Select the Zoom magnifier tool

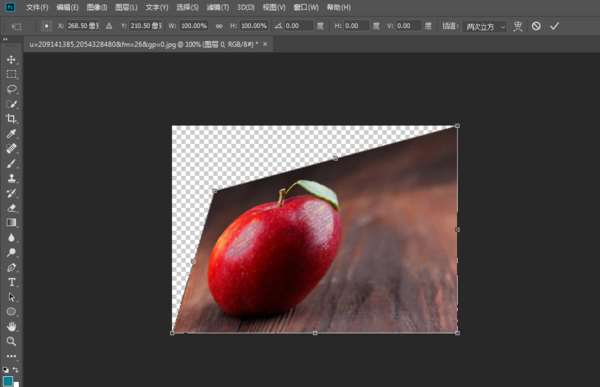(x=11, y=341)
